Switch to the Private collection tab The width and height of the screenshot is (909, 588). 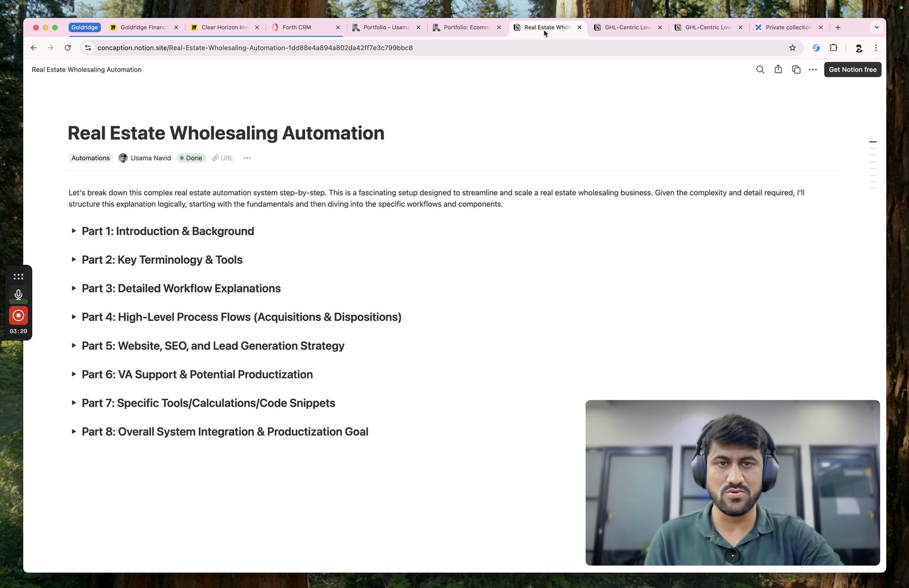click(x=789, y=27)
